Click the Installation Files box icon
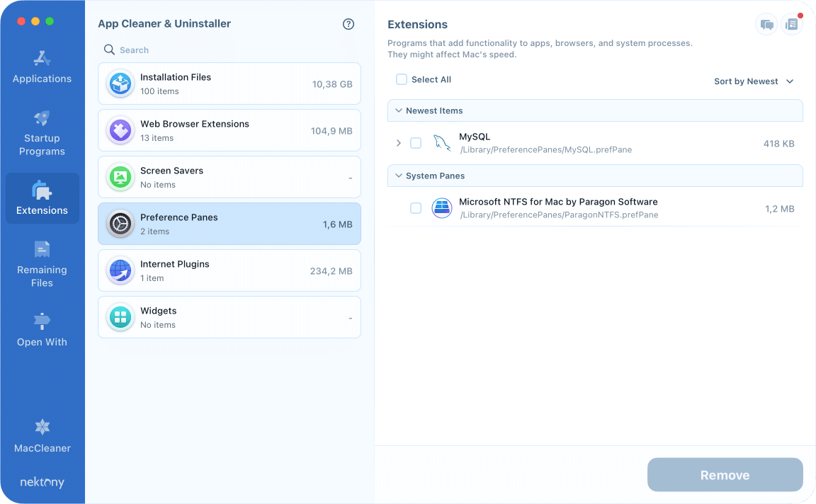Screen dimensions: 816x504 click(120, 84)
